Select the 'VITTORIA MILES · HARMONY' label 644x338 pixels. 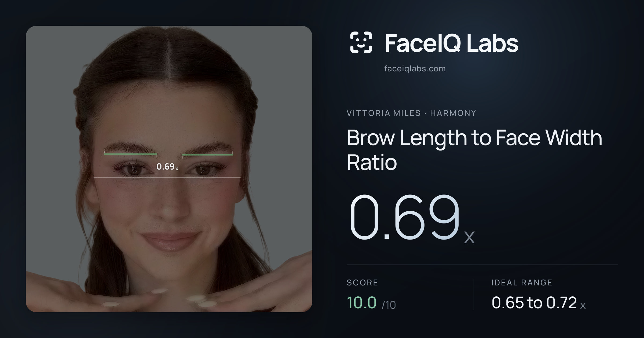[x=411, y=113]
